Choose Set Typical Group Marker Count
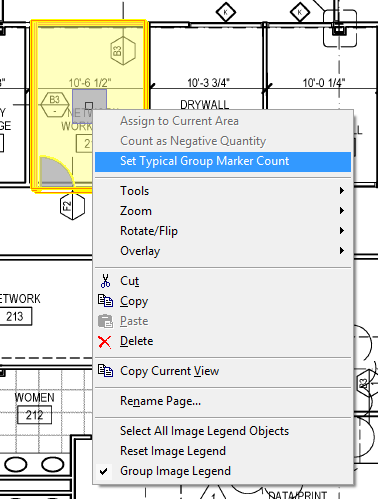Viewport: 378px width, 499px height. pyautogui.click(x=223, y=162)
